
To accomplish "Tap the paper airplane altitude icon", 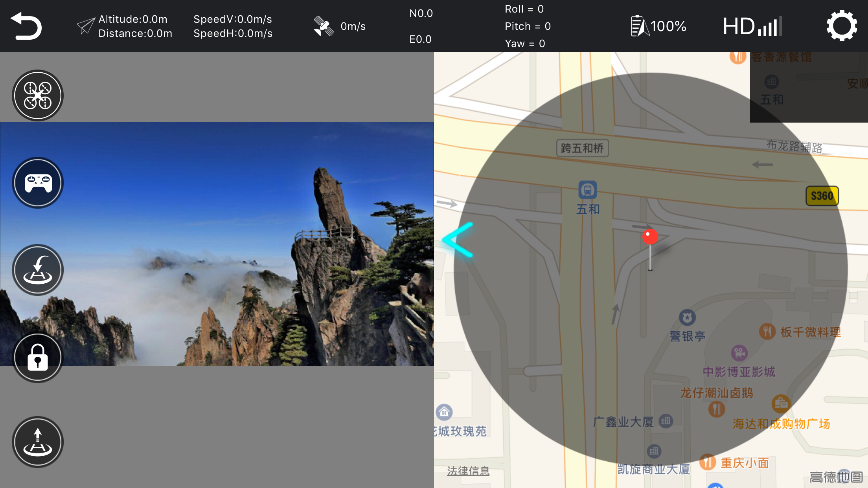I will [86, 26].
